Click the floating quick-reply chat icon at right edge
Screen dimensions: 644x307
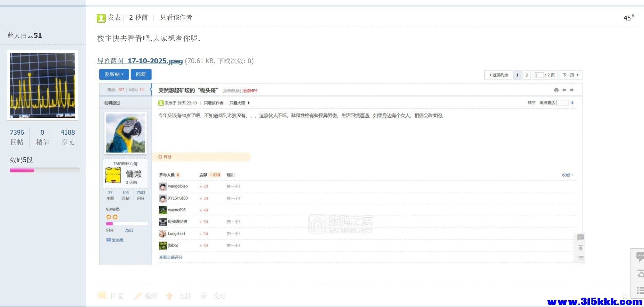pos(639,257)
